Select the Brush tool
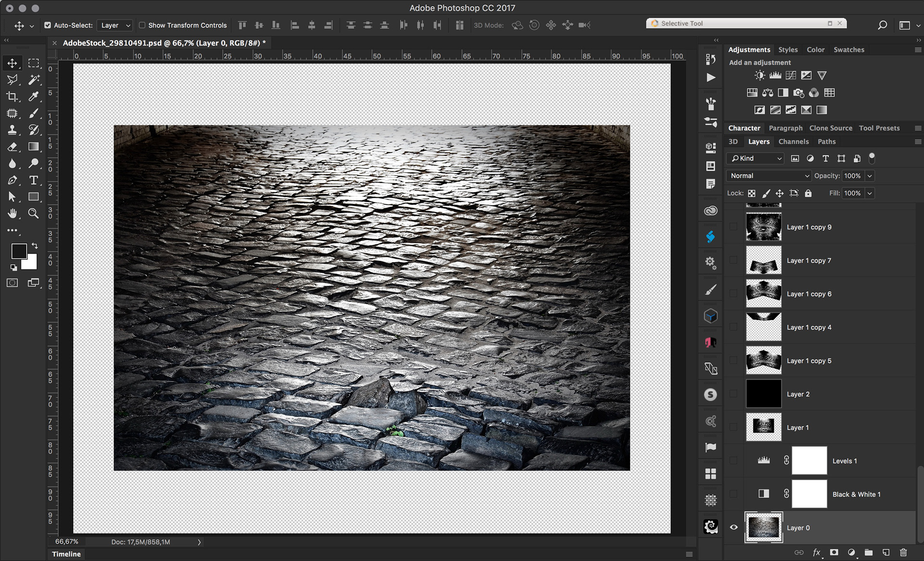924x561 pixels. point(33,114)
